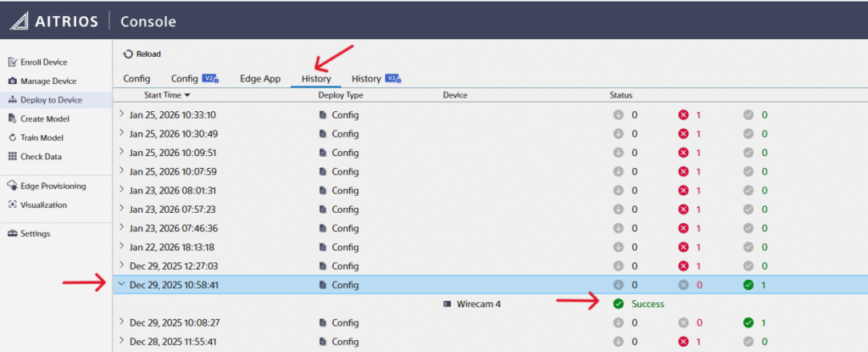Sort by the Start Time column arrow
868x352 pixels.
(x=187, y=95)
